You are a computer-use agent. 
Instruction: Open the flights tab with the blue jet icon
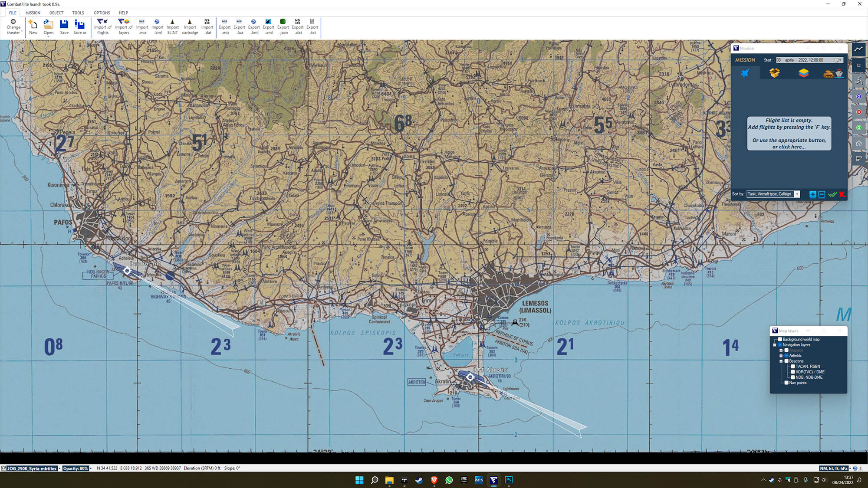[x=745, y=73]
